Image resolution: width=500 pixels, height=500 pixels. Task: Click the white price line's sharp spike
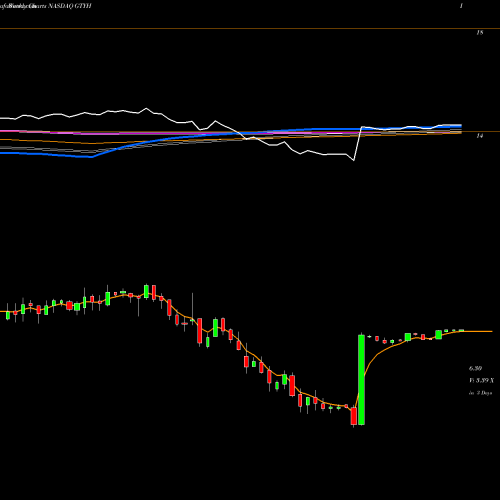[358, 143]
